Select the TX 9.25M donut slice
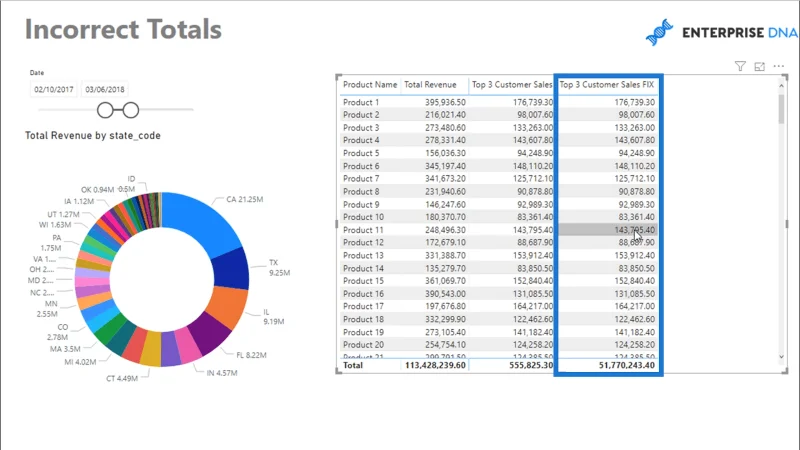This screenshot has width=800, height=450. pyautogui.click(x=231, y=269)
